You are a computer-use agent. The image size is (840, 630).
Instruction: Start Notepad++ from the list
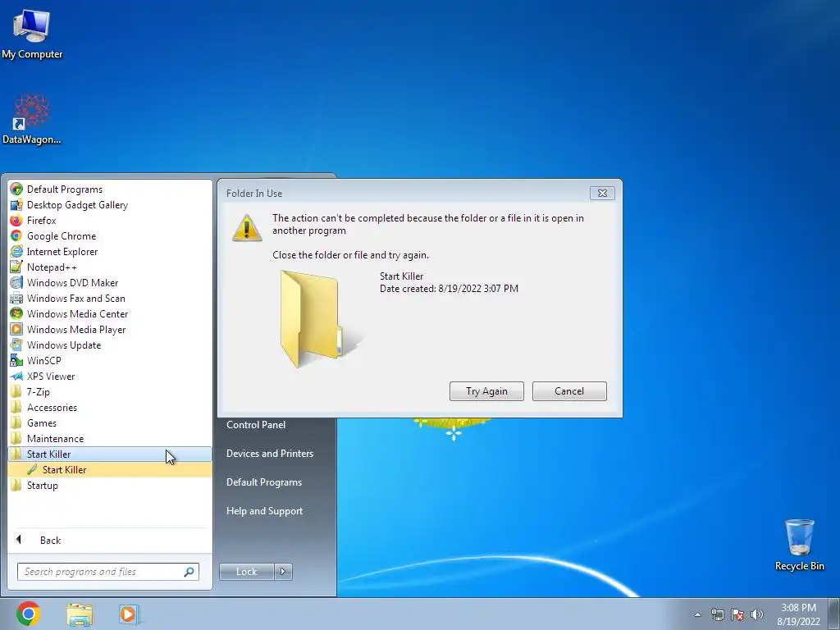[x=16, y=267]
